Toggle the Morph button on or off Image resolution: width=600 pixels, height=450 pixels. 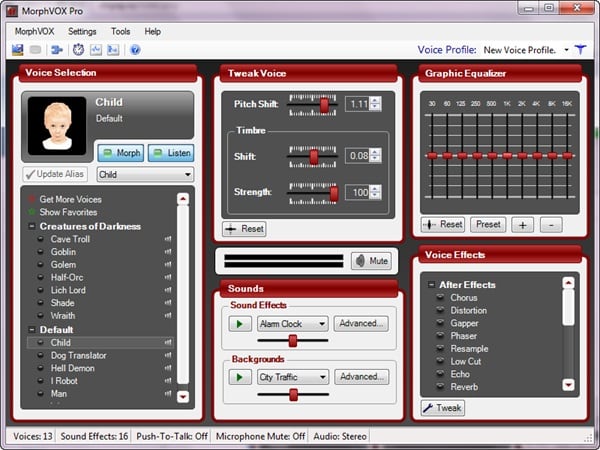point(121,153)
